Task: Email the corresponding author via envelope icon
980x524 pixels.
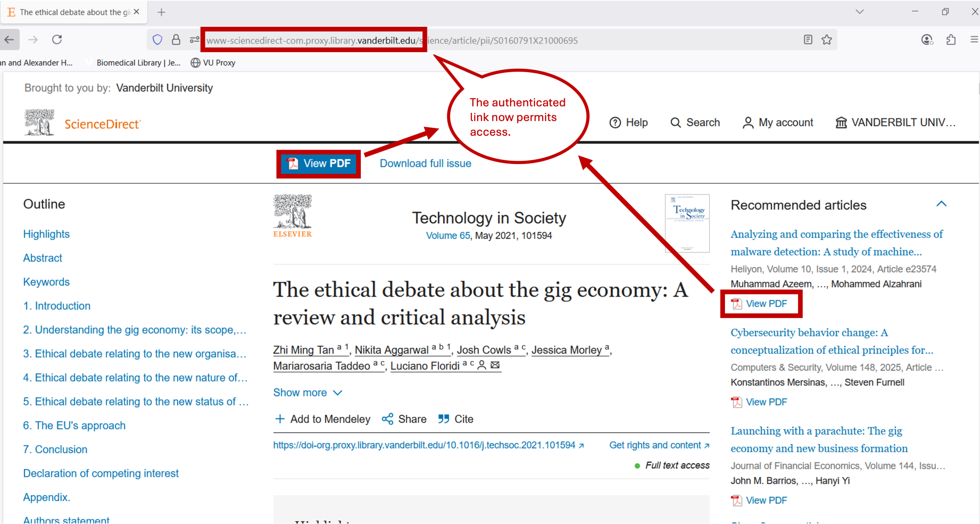Action: [x=495, y=365]
